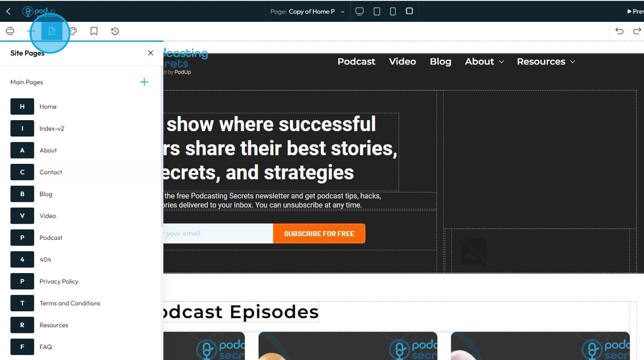This screenshot has height=360, width=644.
Task: Click the R icon beside Resources
Action: click(22, 325)
